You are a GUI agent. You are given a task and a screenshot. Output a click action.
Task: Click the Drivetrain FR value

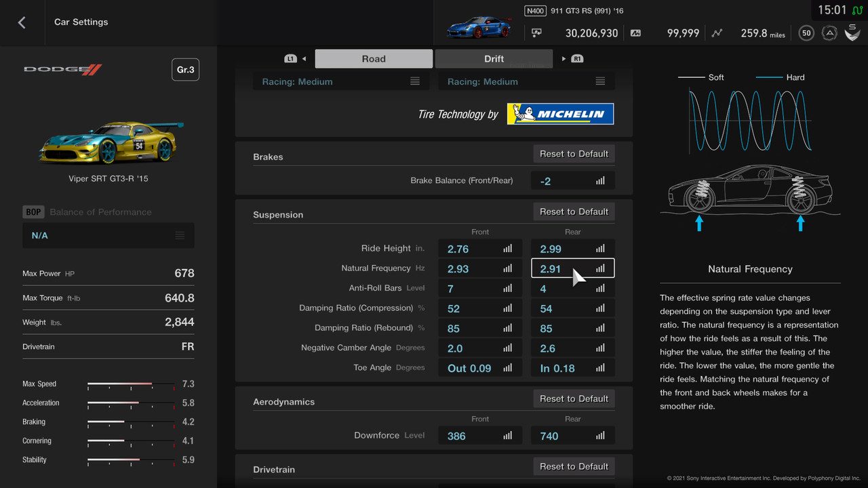click(188, 346)
